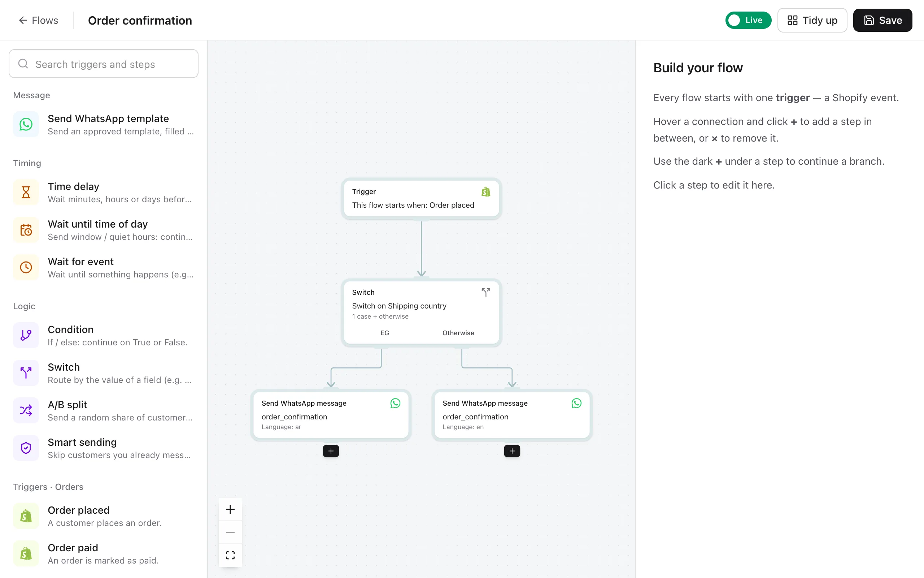924x578 pixels.
Task: Click the EG case label on the Switch node
Action: point(384,333)
